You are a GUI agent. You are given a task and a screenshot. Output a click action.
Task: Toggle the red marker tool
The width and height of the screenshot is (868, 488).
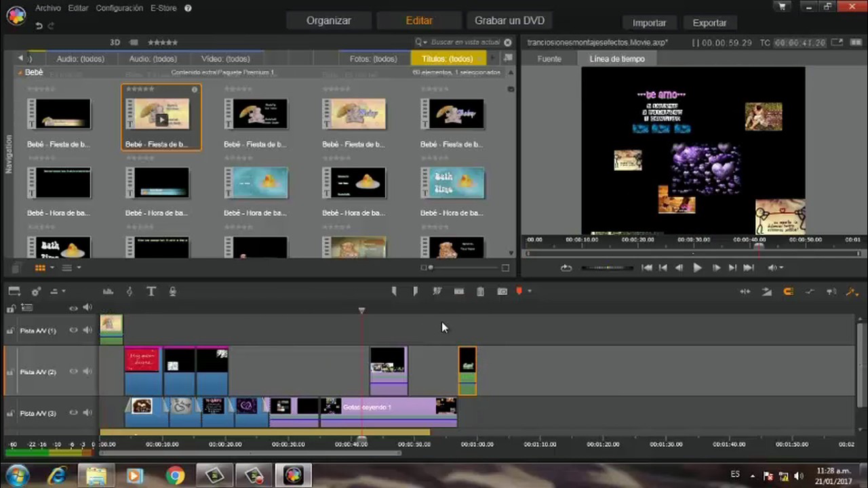point(519,291)
